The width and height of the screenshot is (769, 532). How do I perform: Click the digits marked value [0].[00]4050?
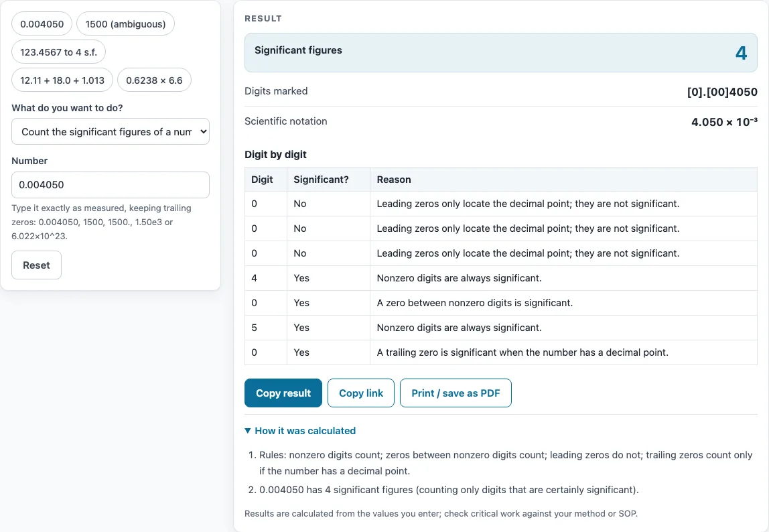pyautogui.click(x=722, y=92)
